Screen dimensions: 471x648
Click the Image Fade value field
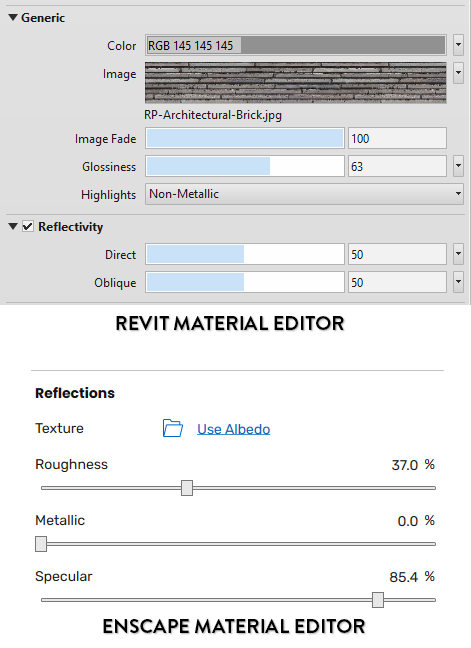tap(397, 138)
